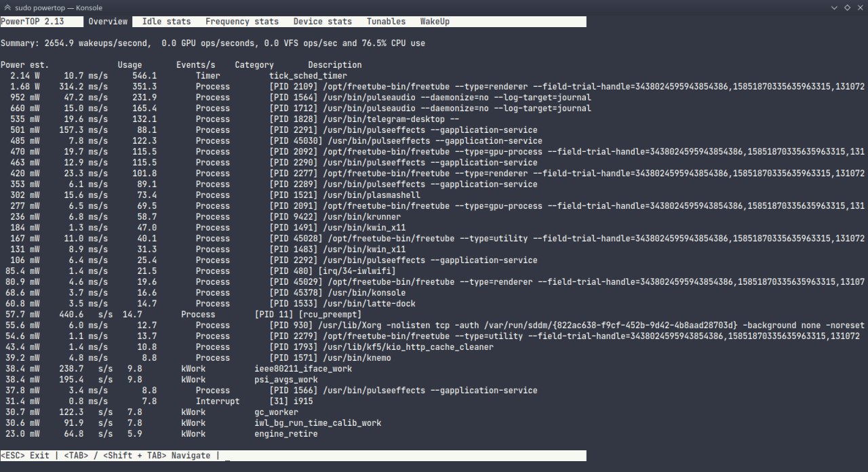Open the Tunables tab
The width and height of the screenshot is (868, 472).
point(386,22)
